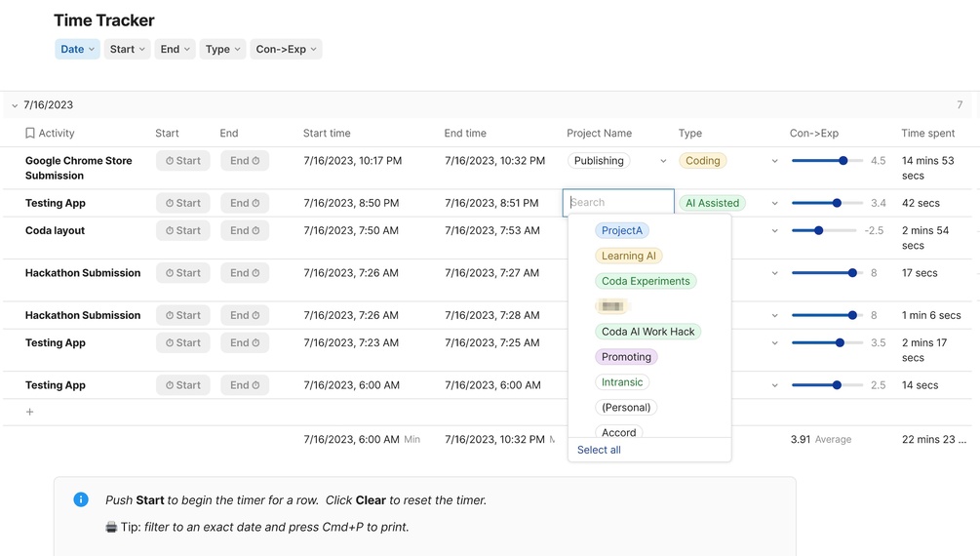
Task: Click the project Search input field
Action: point(618,203)
